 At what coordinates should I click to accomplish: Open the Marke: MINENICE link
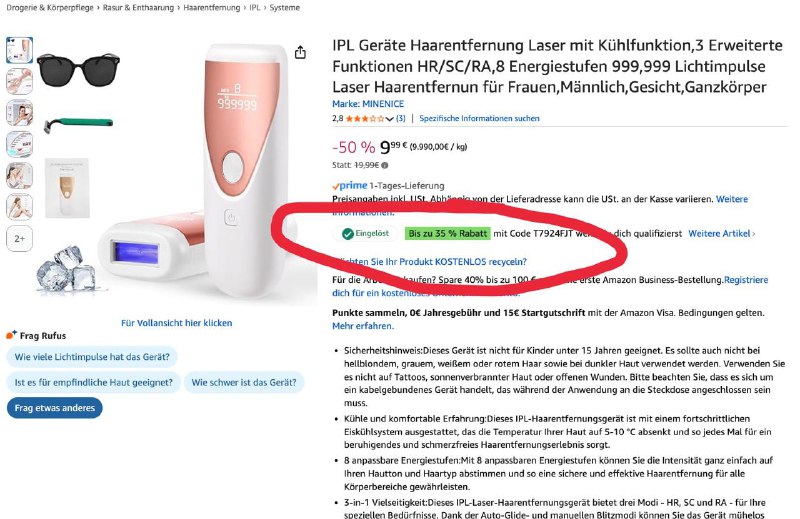(x=368, y=104)
